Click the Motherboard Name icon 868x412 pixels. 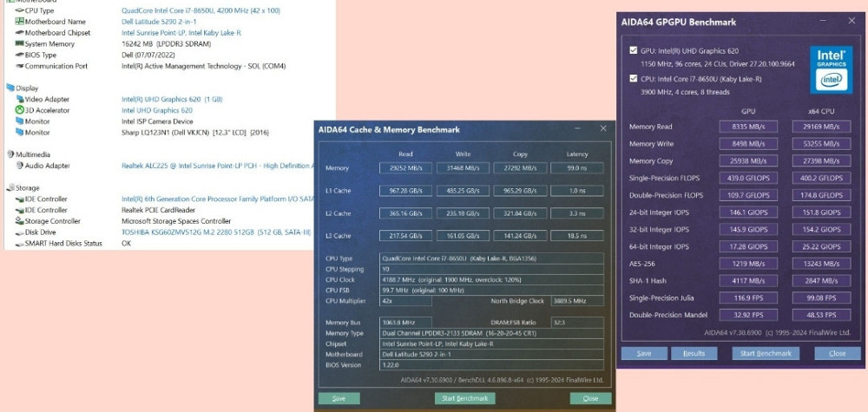click(x=18, y=22)
